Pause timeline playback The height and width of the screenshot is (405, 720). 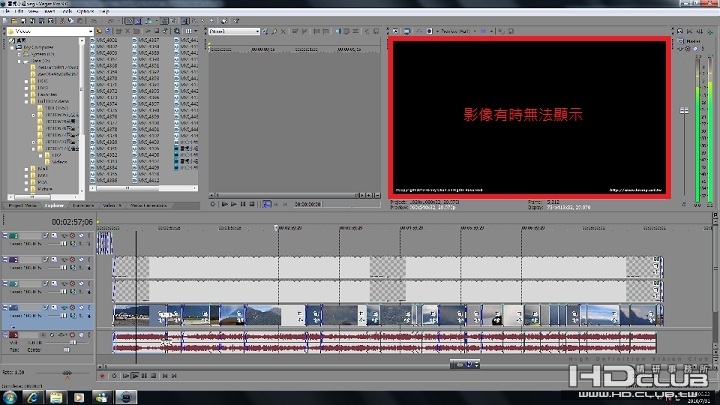click(144, 376)
